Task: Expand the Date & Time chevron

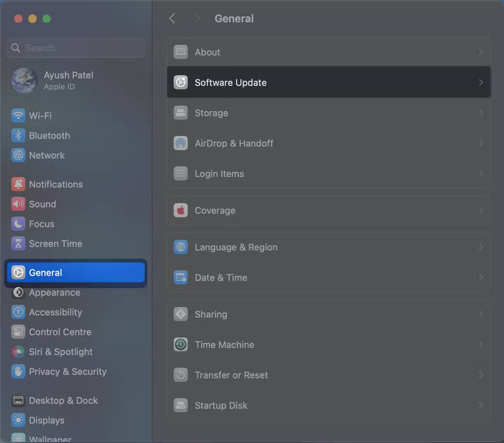Action: (481, 277)
